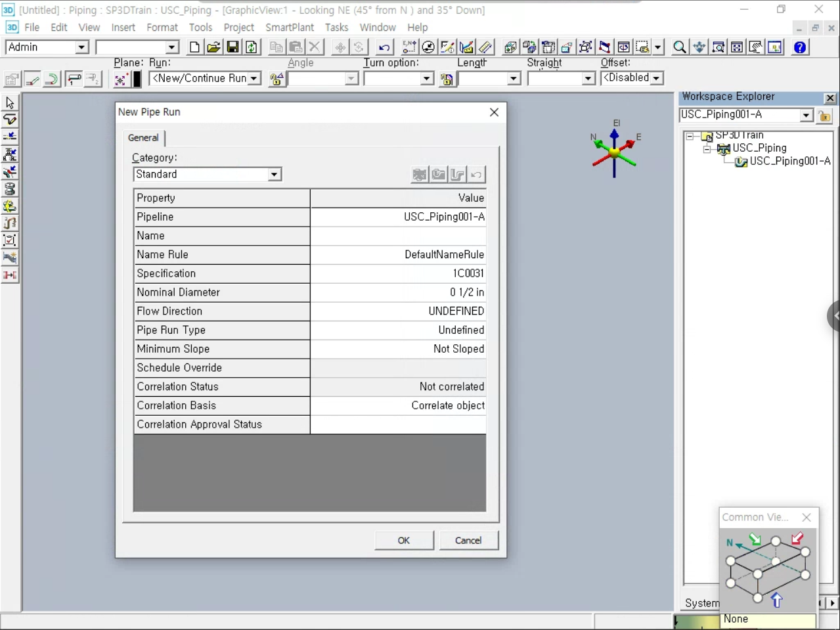Select the Insert Tap tool
840x630 pixels.
pyautogui.click(x=10, y=172)
